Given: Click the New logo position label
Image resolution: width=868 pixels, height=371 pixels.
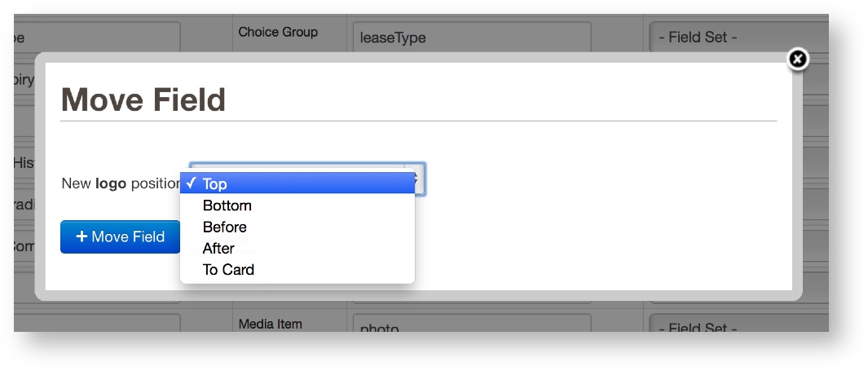Looking at the screenshot, I should [x=120, y=183].
